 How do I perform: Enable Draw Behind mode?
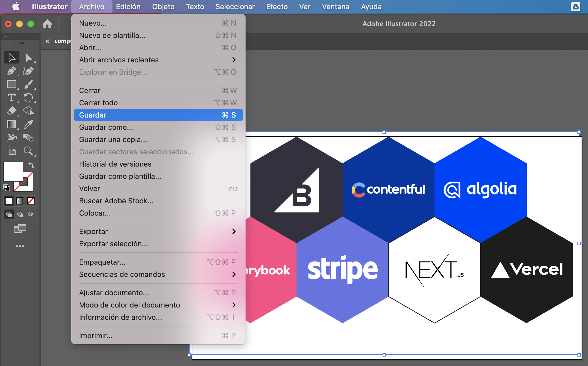20,214
